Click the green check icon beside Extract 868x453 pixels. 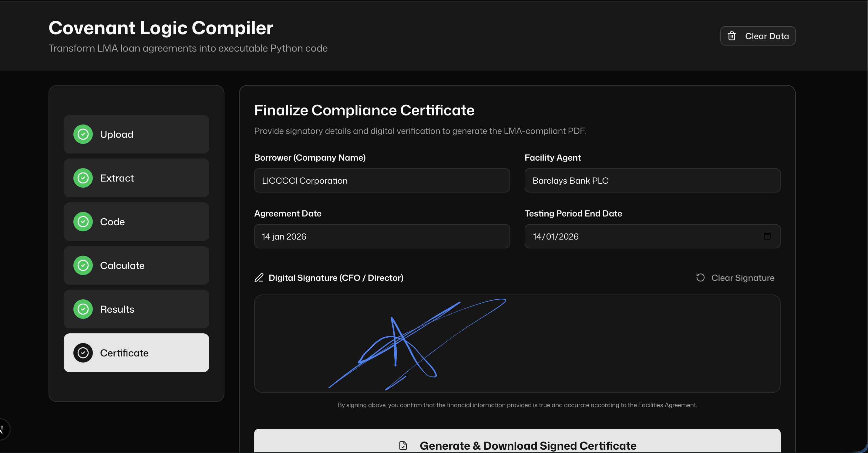pos(83,178)
